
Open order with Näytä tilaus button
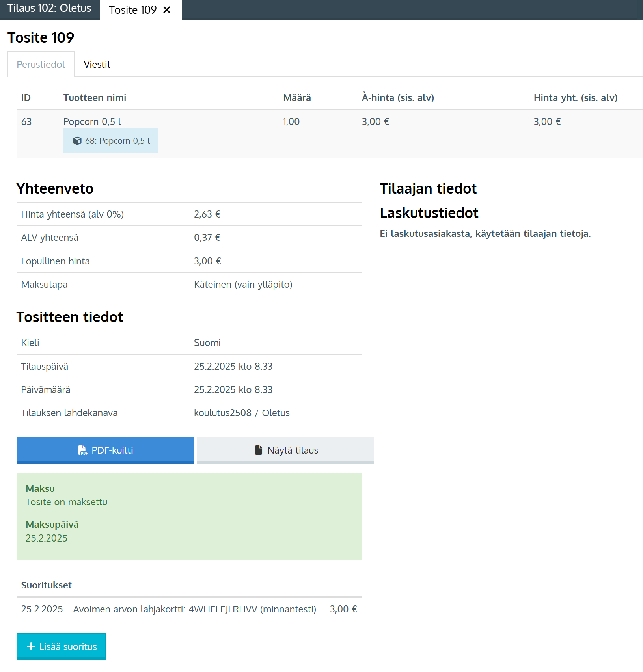(x=285, y=450)
